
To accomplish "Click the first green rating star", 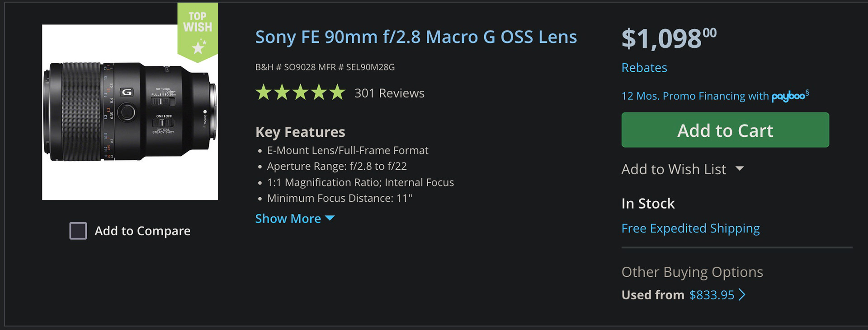I will pyautogui.click(x=264, y=93).
